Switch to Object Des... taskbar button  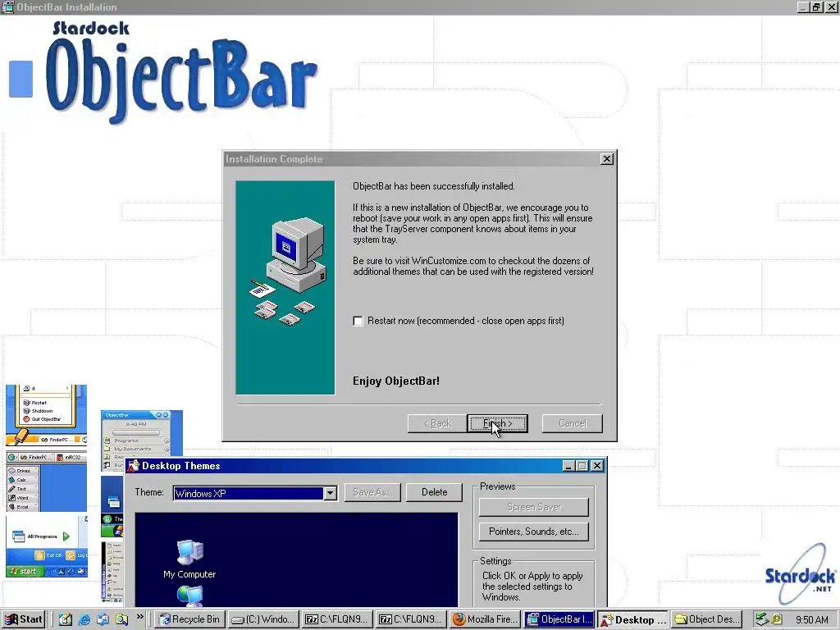[x=706, y=619]
